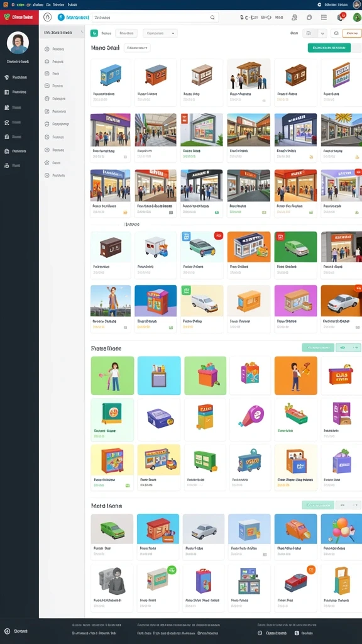Open the red car with orange badge card
362x644 pixels.
(x=296, y=588)
